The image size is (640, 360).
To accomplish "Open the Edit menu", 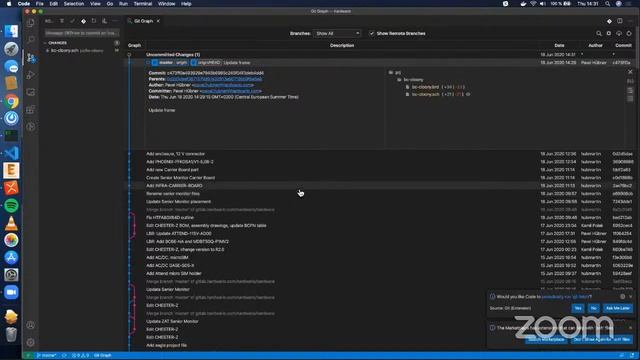I will click(53, 4).
